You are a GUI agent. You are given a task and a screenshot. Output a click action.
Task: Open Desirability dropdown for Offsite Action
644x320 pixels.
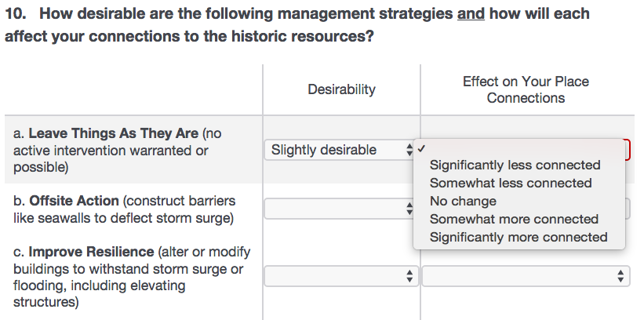[x=340, y=209]
